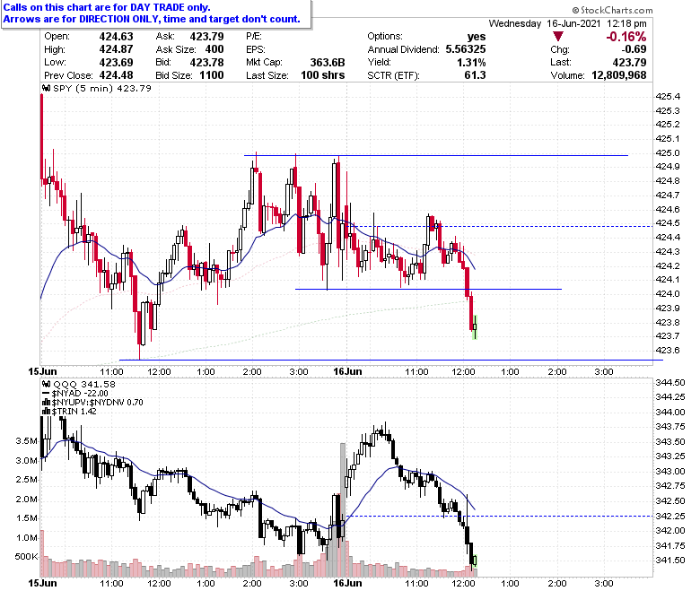Click the Chg value -0.69
The width and height of the screenshot is (700, 591).
coord(634,49)
